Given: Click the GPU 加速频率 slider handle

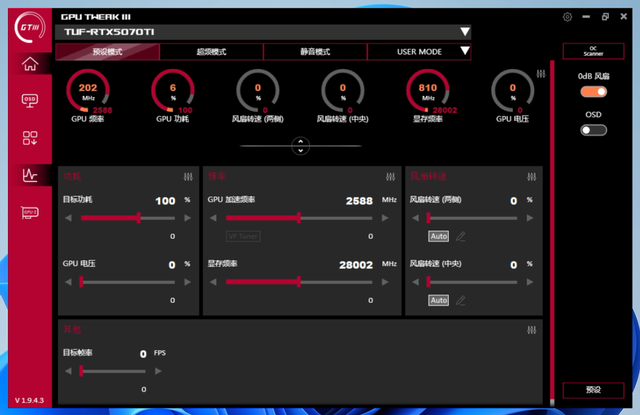Looking at the screenshot, I should [x=299, y=218].
